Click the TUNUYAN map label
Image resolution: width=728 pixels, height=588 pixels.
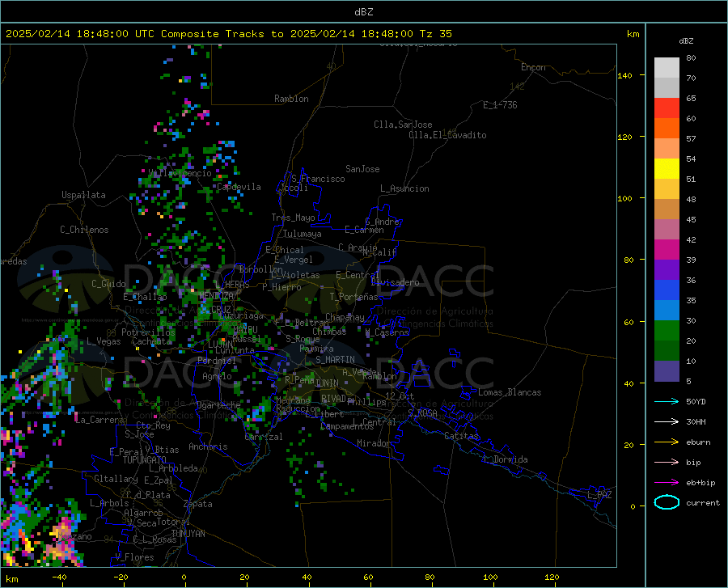(x=188, y=534)
